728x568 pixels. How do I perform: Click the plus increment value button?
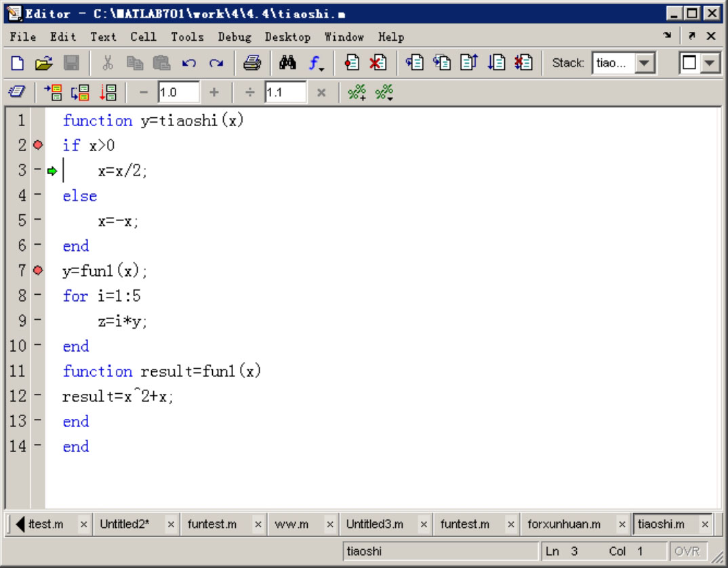[x=214, y=92]
